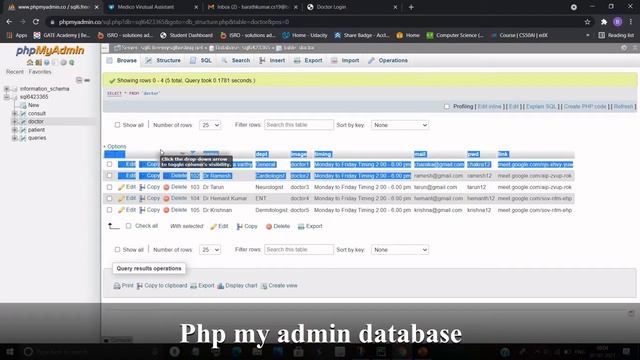Screen dimensions: 640x360
Task: Click Create view in results operations
Action: point(279,286)
